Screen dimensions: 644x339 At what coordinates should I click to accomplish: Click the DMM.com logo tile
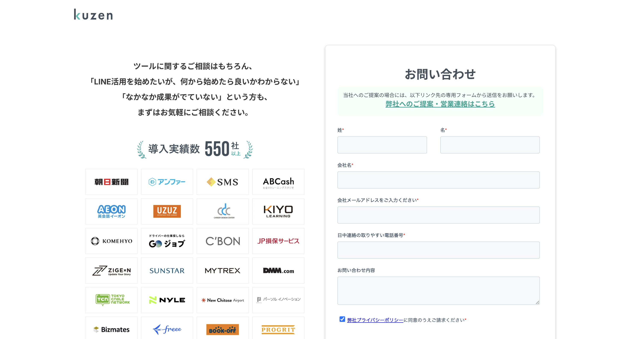point(278,271)
